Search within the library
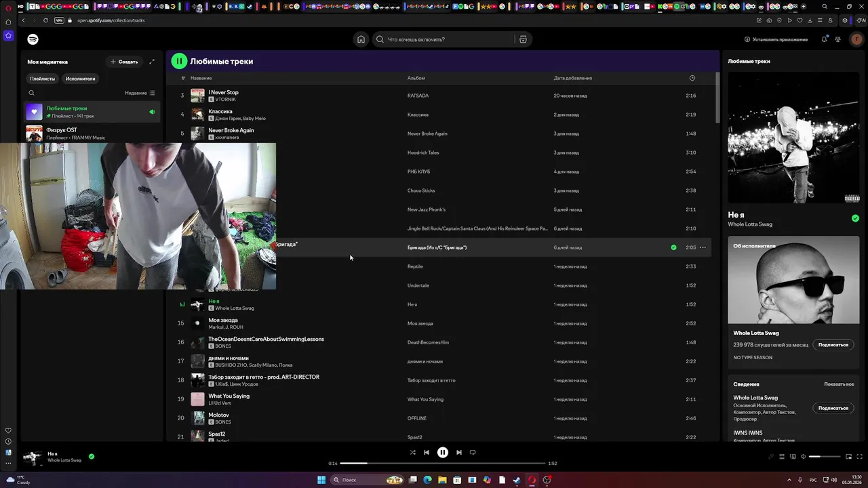Screen dimensions: 868x488 point(31,93)
